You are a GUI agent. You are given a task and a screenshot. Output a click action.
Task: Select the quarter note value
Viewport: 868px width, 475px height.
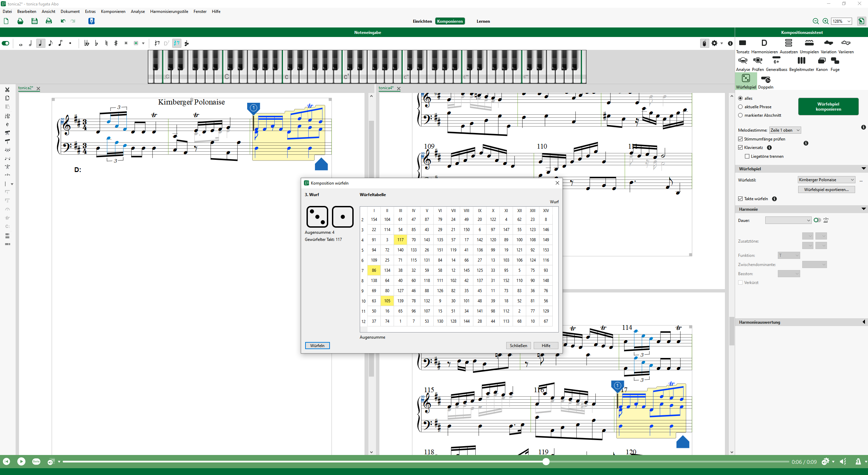click(x=40, y=43)
